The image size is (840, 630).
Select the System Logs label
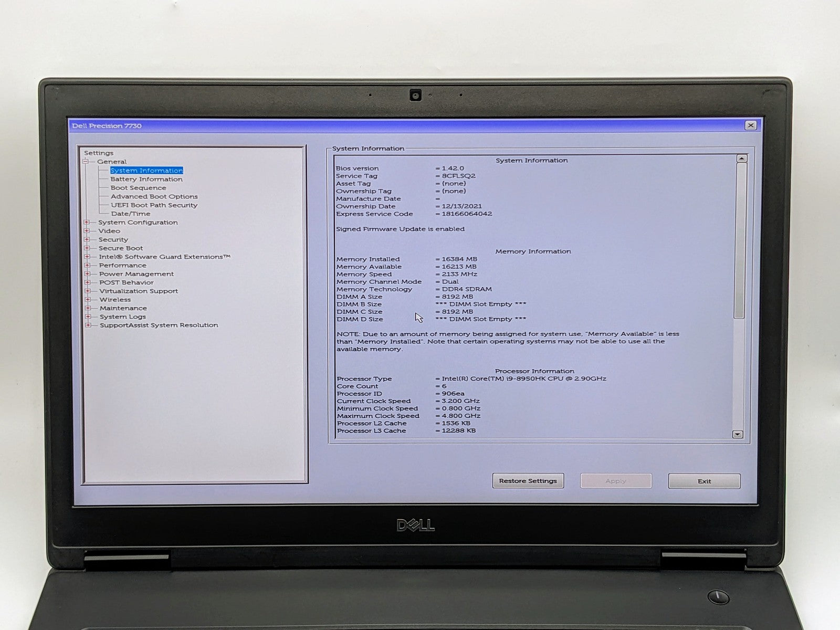pyautogui.click(x=123, y=317)
